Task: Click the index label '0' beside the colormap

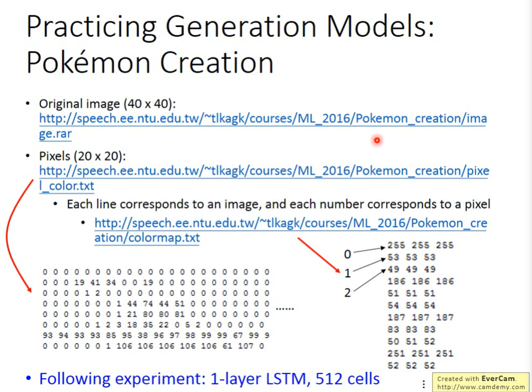Action: [347, 254]
